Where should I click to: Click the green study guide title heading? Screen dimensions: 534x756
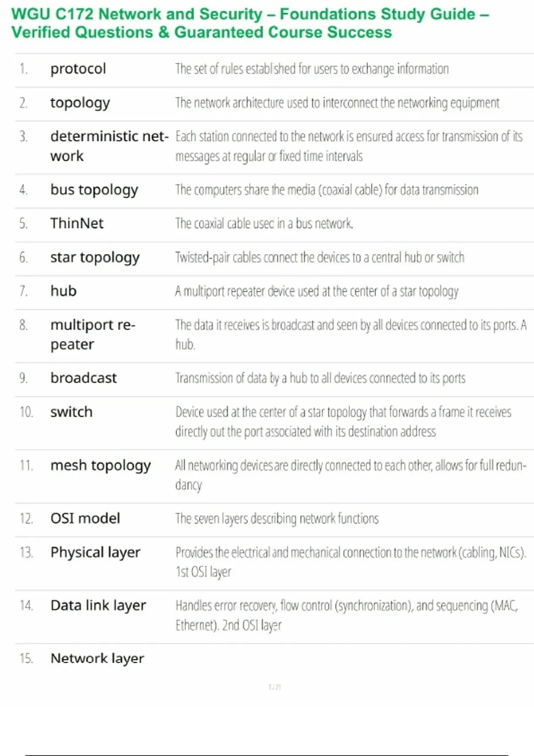249,23
